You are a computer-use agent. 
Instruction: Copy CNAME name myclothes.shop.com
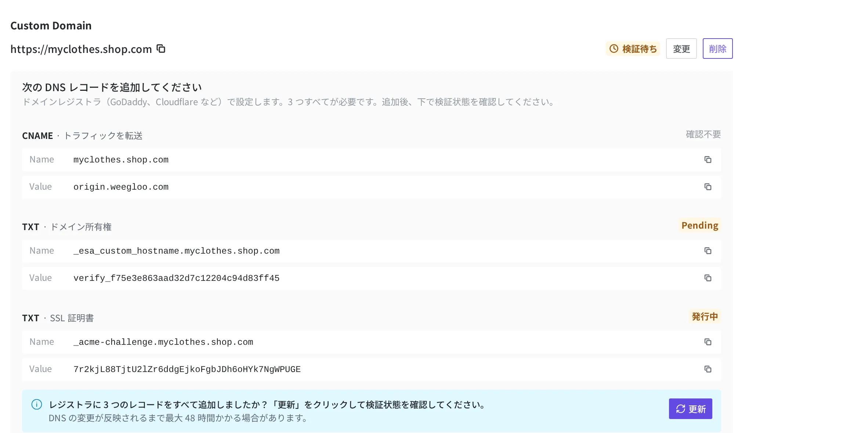(708, 160)
